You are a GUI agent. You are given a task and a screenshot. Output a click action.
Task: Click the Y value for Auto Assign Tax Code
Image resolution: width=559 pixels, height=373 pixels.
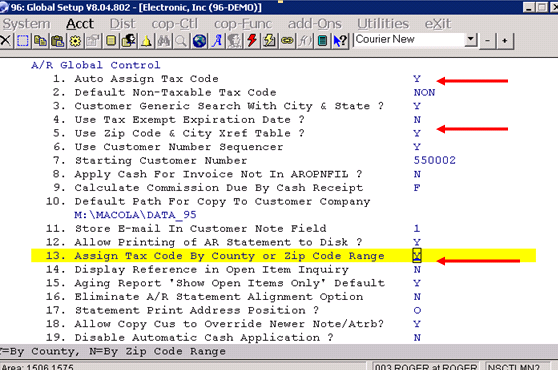pyautogui.click(x=417, y=79)
